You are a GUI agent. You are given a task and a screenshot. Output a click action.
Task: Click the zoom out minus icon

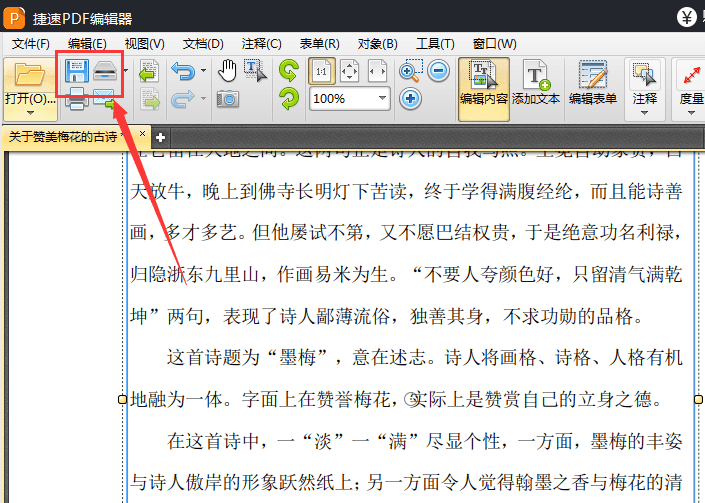(438, 71)
